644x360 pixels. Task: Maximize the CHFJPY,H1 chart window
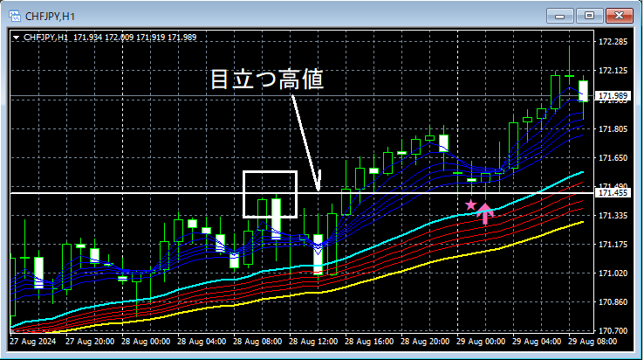pyautogui.click(x=589, y=16)
